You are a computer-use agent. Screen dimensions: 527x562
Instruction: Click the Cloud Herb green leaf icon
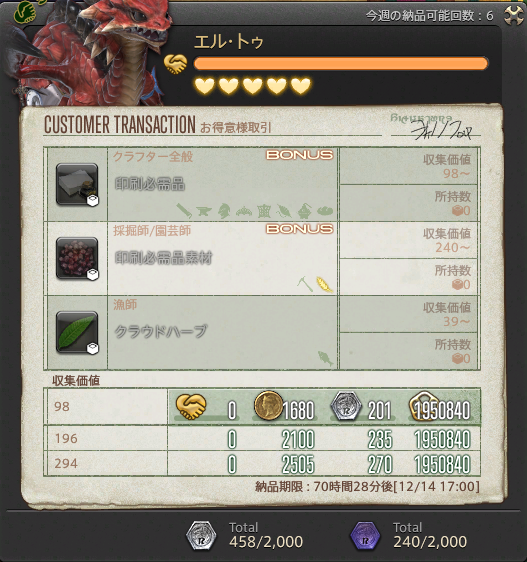(77, 332)
